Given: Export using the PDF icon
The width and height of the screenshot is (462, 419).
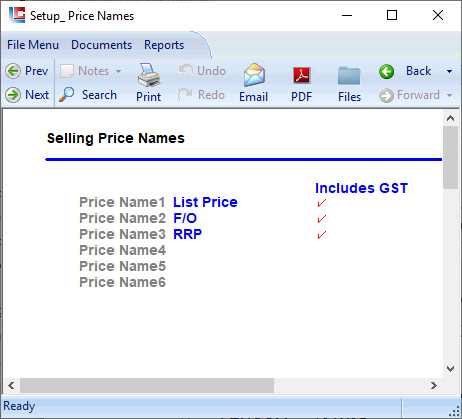Looking at the screenshot, I should point(302,75).
